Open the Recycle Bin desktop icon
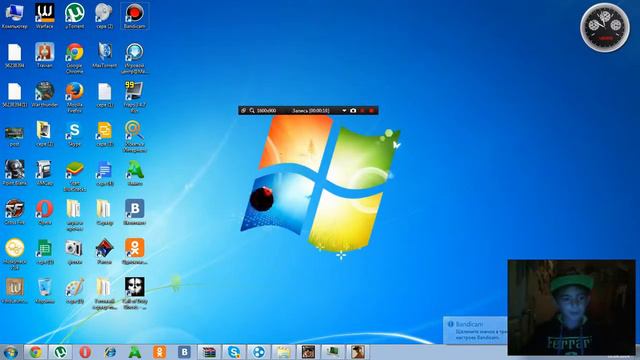 coord(44,291)
